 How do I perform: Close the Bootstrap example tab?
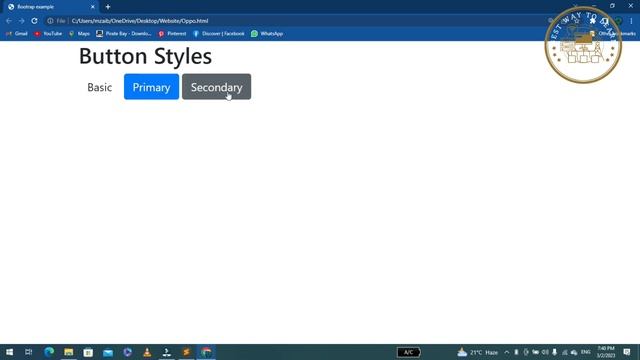pyautogui.click(x=93, y=7)
